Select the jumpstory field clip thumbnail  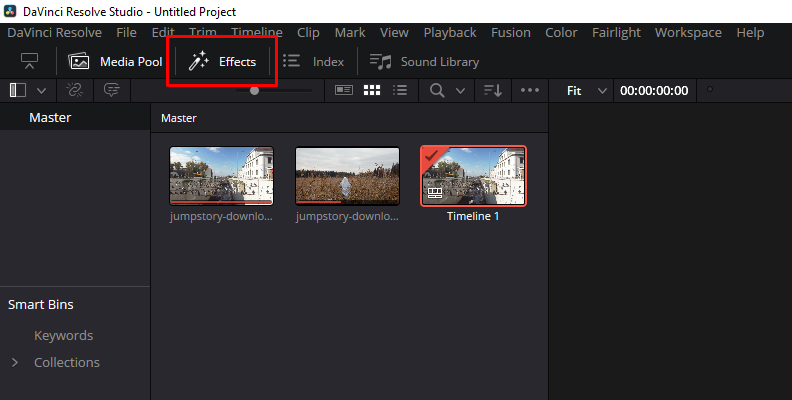[347, 176]
